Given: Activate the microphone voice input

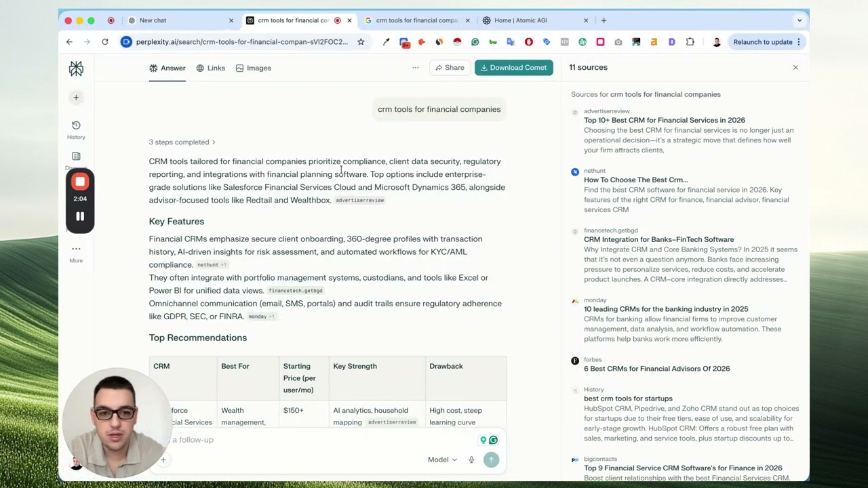Looking at the screenshot, I should coord(471,460).
